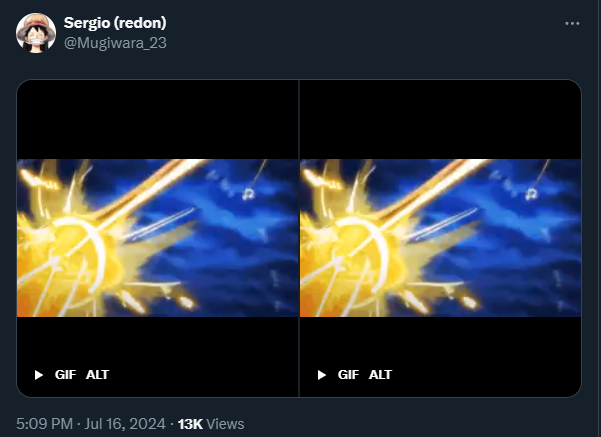Click the Jul 16, 2024 date link

coord(125,424)
